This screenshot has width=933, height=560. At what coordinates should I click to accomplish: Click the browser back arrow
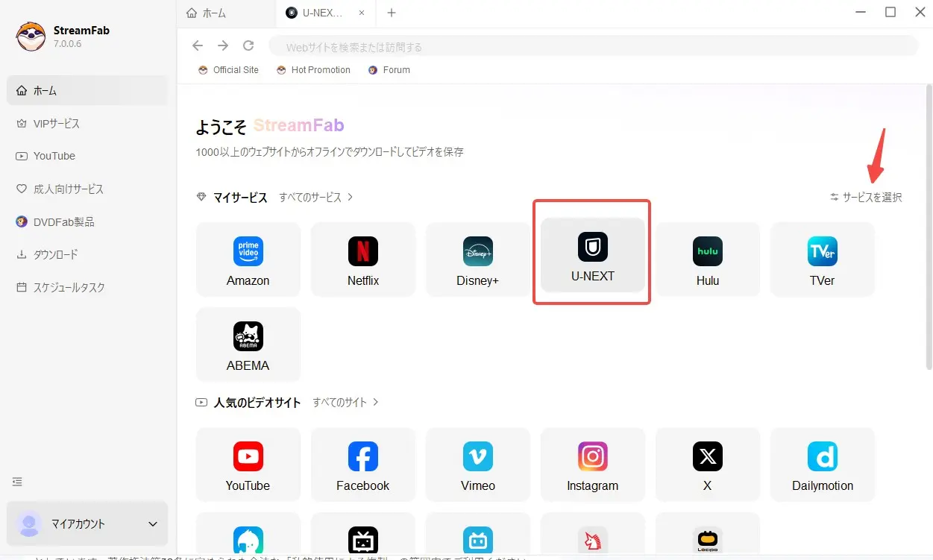coord(198,46)
